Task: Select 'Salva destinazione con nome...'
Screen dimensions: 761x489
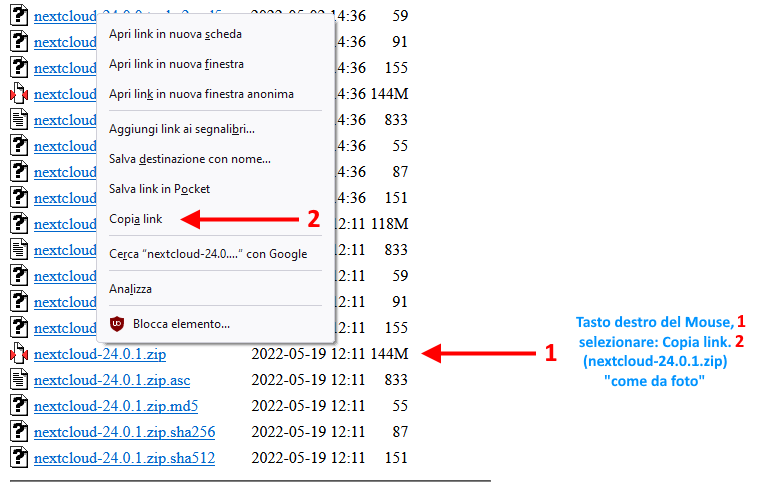Action: click(190, 159)
